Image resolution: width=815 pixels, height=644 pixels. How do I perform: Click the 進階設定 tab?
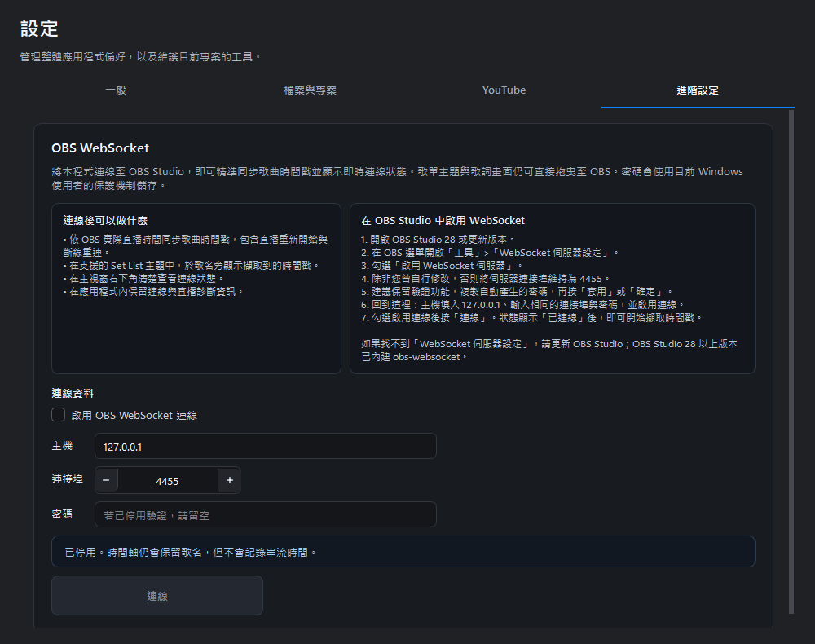point(698,90)
